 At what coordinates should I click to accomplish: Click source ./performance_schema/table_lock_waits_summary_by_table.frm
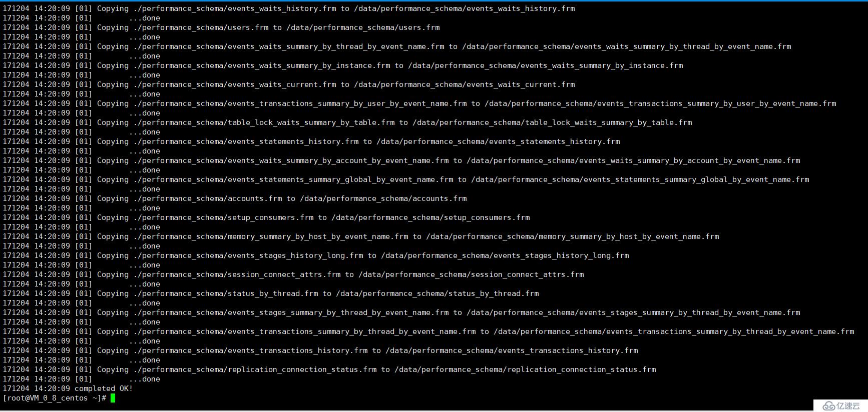pos(264,122)
